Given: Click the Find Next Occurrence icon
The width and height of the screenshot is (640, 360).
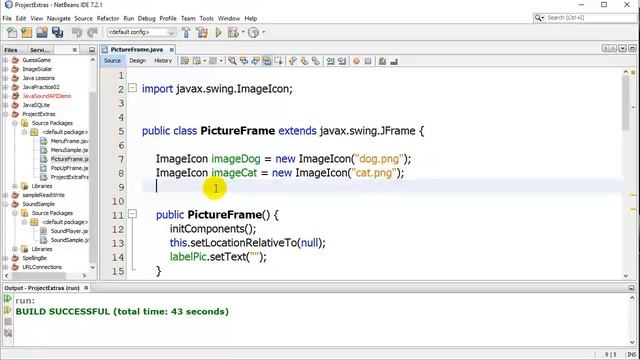Looking at the screenshot, I should (x=255, y=61).
